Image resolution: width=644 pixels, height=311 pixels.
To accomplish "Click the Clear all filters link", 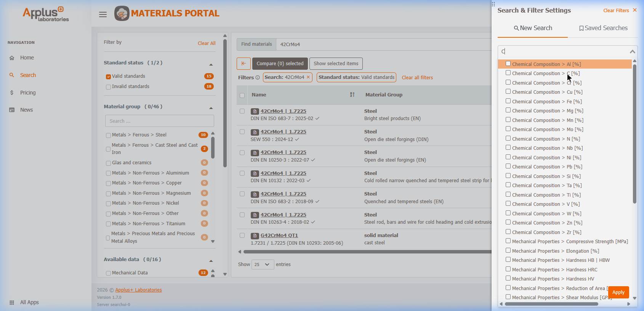I will coord(417,78).
